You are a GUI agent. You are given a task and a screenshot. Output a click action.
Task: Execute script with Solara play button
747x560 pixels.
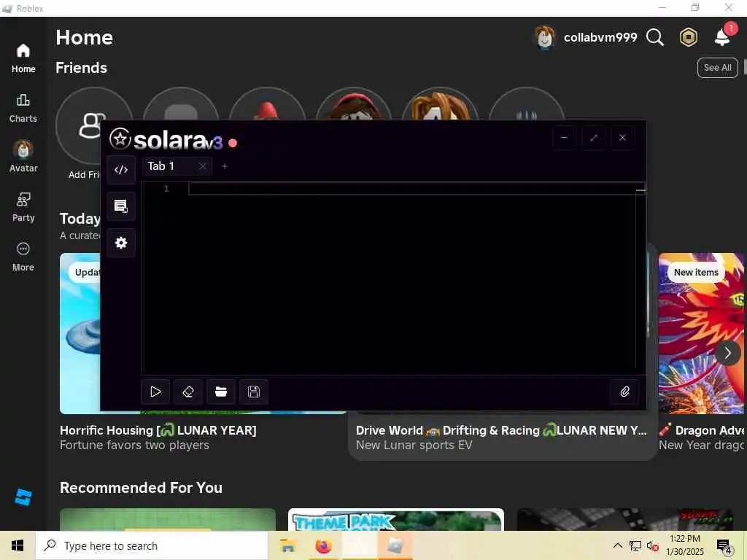click(155, 392)
